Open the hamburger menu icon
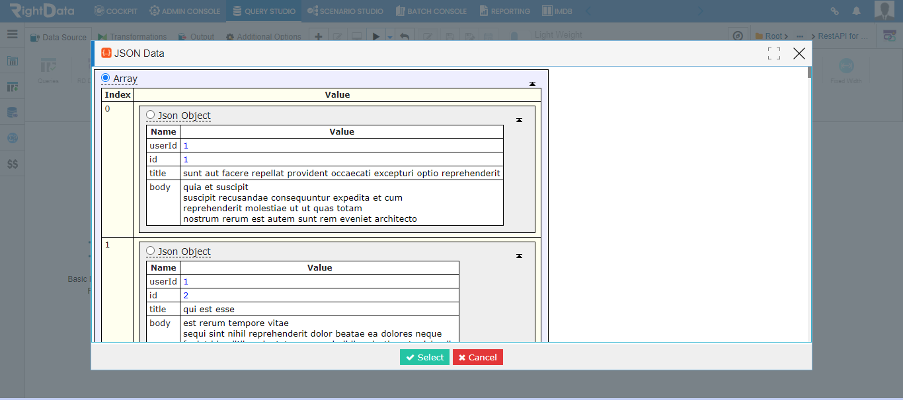Screen dimensions: 904x400 point(12,35)
